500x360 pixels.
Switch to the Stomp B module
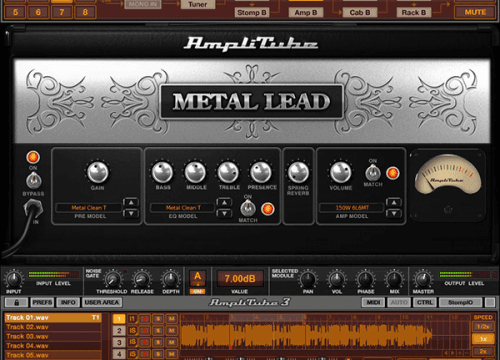point(252,13)
